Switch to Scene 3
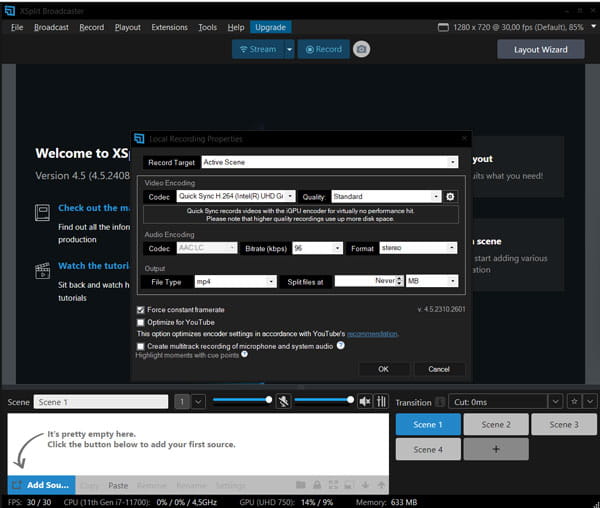Image resolution: width=600 pixels, height=508 pixels. (564, 425)
